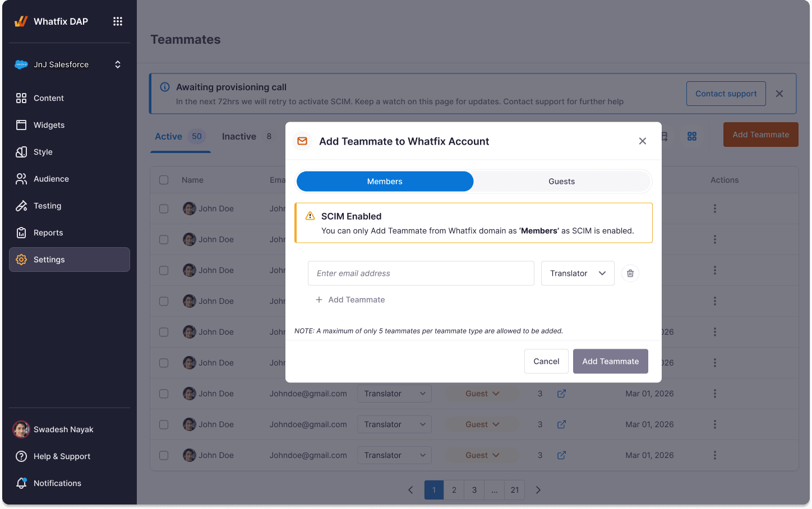The width and height of the screenshot is (812, 509).
Task: Open the three-dot actions menu in the second row
Action: tap(715, 239)
